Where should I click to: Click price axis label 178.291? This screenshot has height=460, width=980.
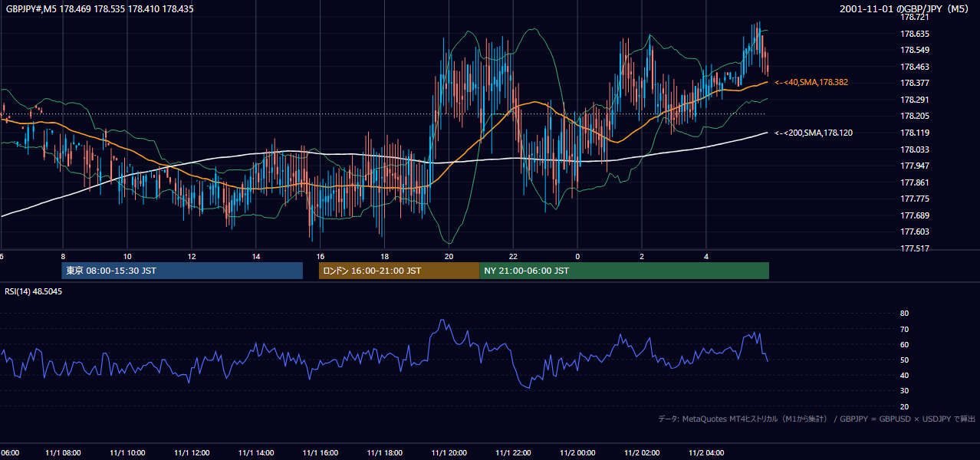[x=915, y=100]
